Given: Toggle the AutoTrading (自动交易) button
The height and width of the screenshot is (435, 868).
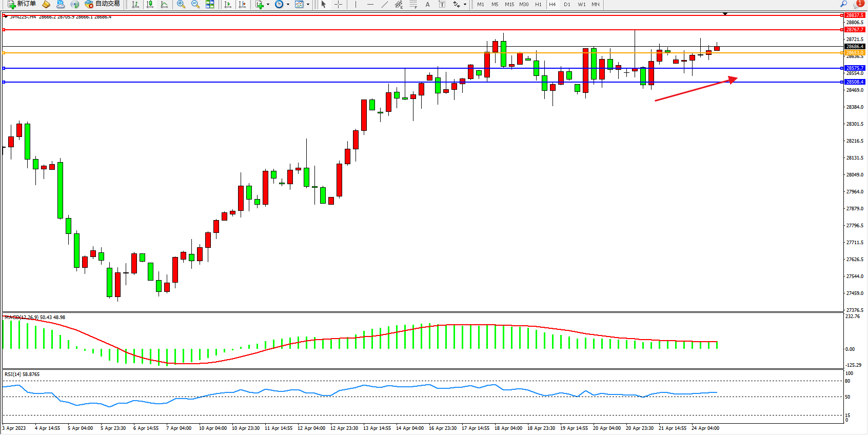Looking at the screenshot, I should click(103, 4).
